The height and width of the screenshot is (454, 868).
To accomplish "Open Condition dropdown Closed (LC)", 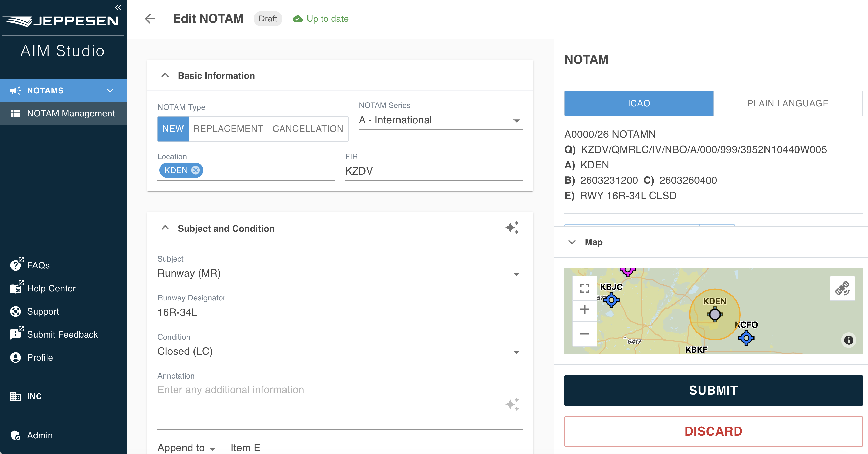I will 340,351.
